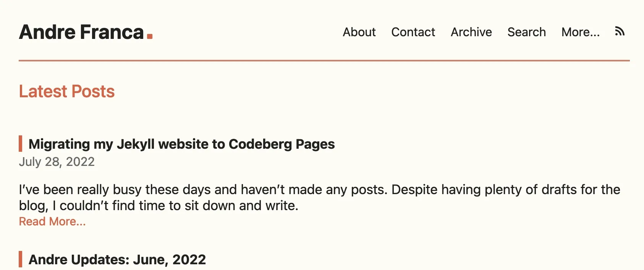Click the excerpt line starting "I've been really busy"
Screen dimensions: 644x270
[x=319, y=190]
